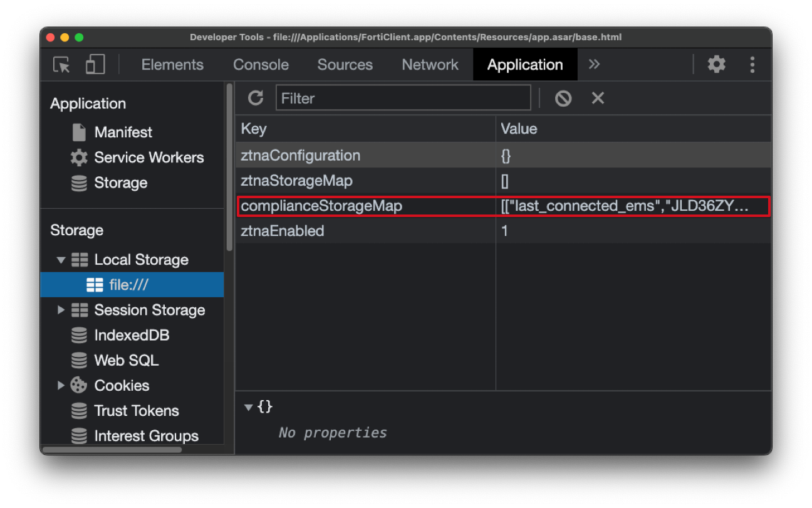
Task: Switch to the Network tab
Action: (430, 65)
